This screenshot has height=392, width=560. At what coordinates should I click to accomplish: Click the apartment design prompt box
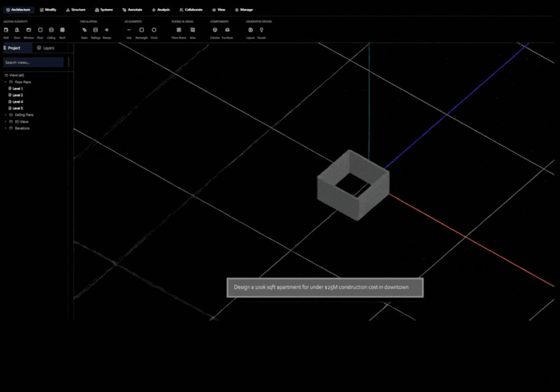[x=325, y=287]
